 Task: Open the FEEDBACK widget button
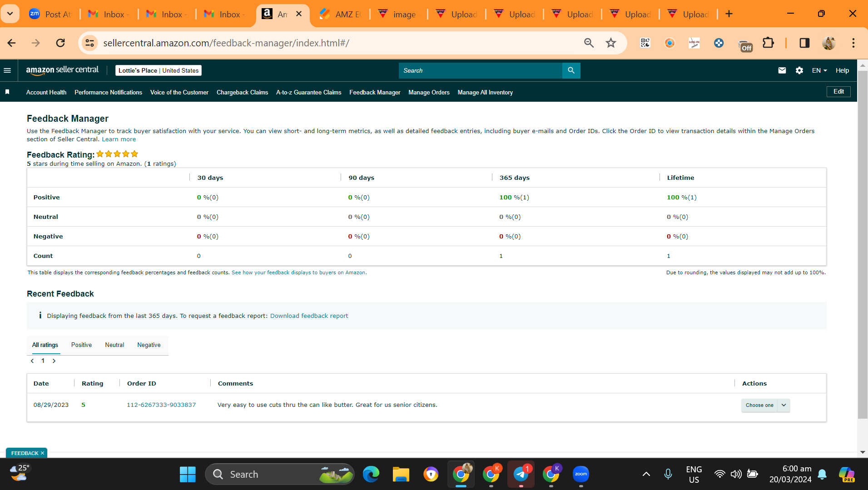coord(25,453)
